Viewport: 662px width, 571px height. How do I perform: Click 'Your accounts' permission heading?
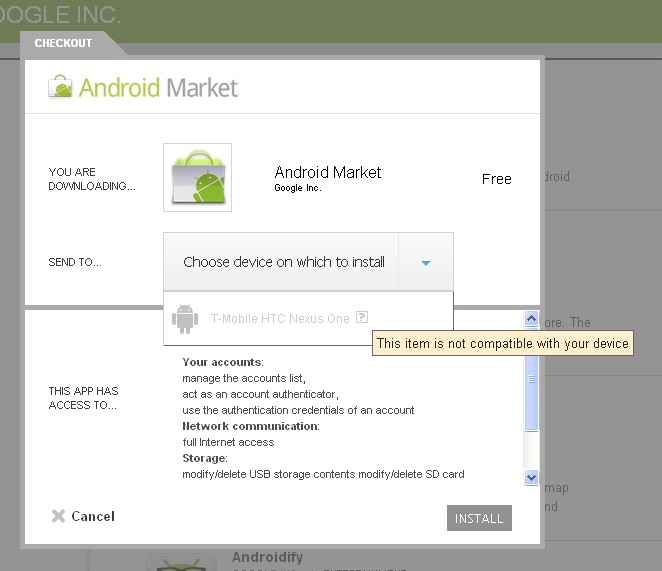(222, 362)
